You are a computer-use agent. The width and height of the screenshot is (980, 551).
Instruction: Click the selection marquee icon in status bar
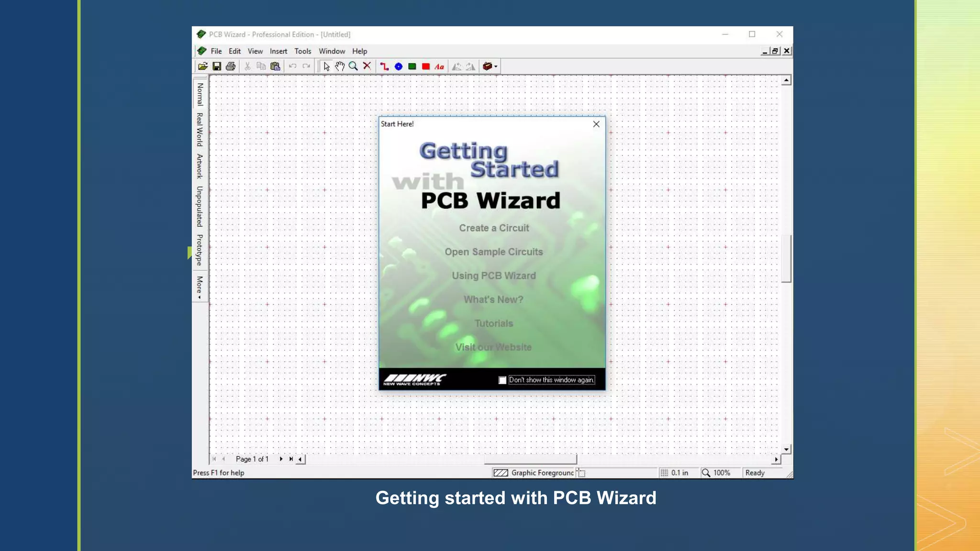click(581, 473)
